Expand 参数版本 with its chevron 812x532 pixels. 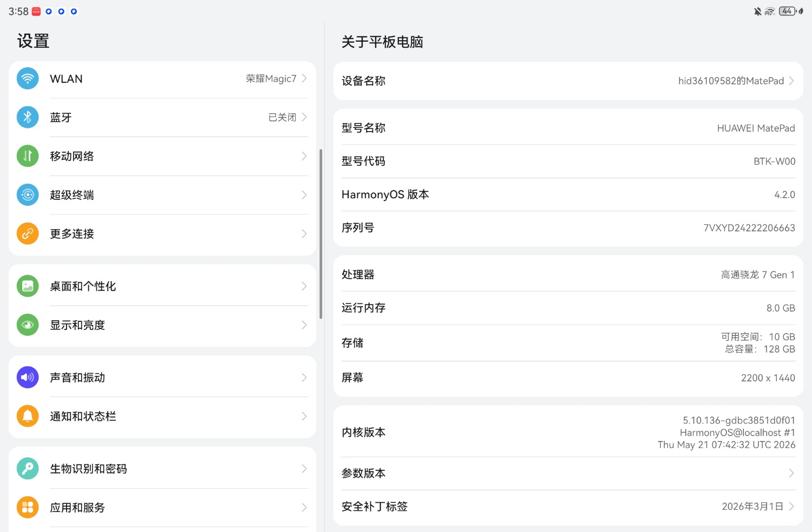(791, 473)
